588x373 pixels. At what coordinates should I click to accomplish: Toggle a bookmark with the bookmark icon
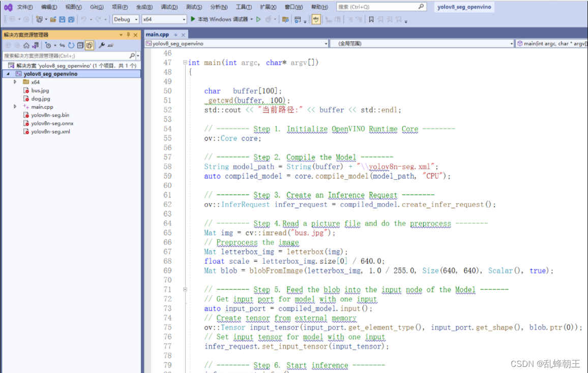[371, 20]
